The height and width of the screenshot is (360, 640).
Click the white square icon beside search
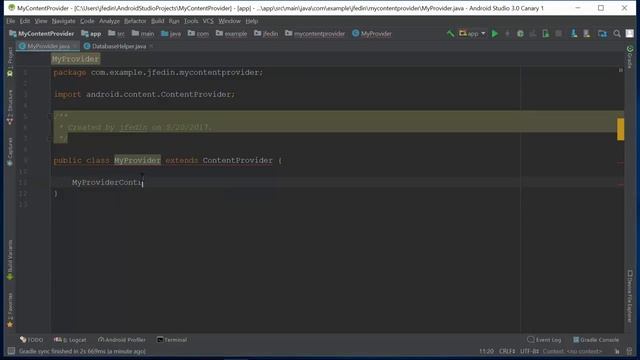pos(630,34)
